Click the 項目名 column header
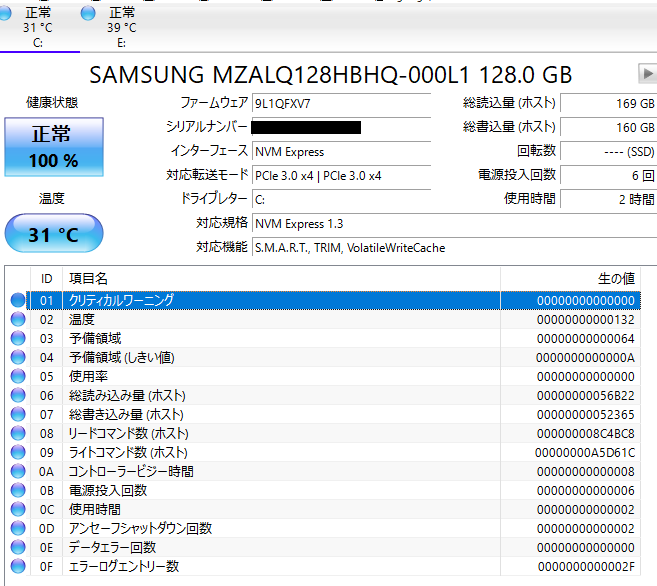The height and width of the screenshot is (586, 657). click(x=282, y=279)
